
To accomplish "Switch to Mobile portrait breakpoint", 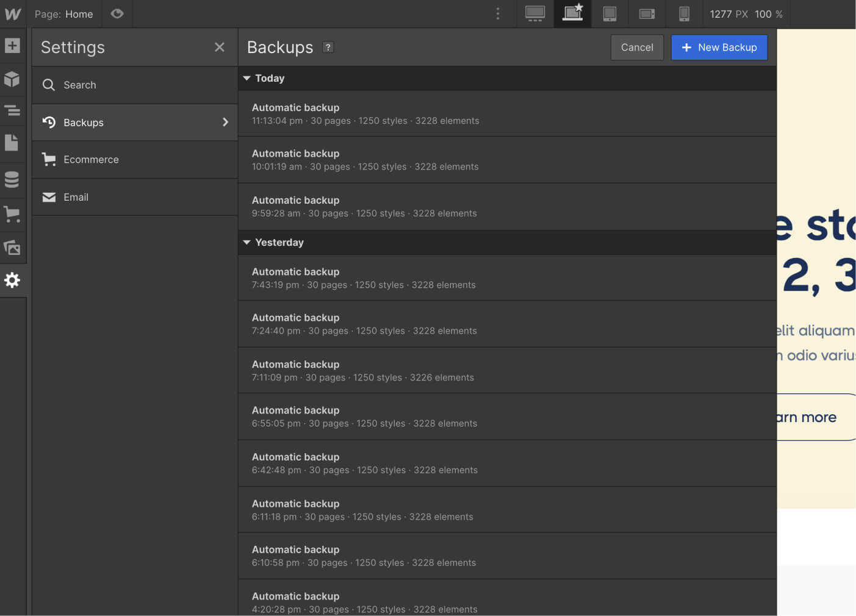I will 684,13.
